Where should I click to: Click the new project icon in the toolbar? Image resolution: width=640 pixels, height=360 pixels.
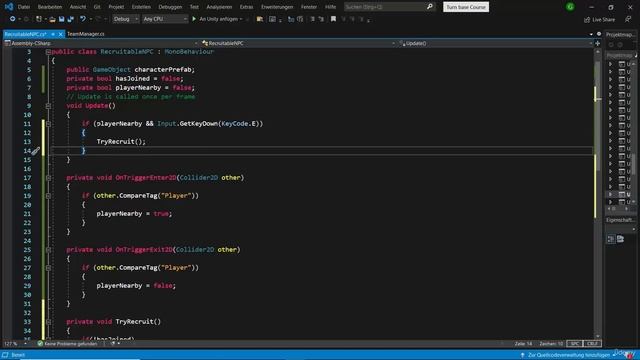point(39,19)
